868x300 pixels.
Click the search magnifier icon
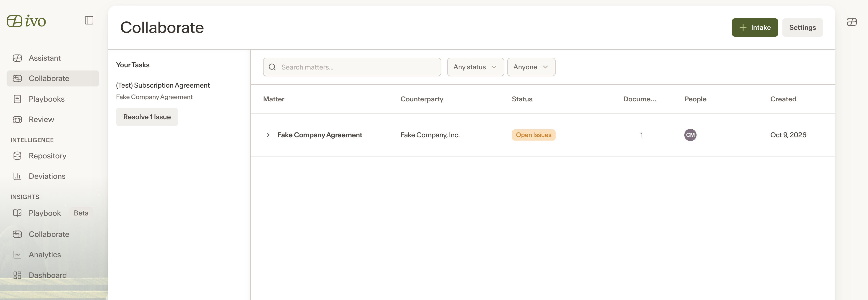point(272,67)
